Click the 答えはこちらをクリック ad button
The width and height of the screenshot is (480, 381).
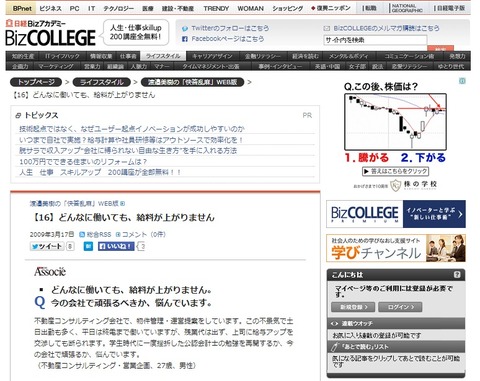point(395,171)
